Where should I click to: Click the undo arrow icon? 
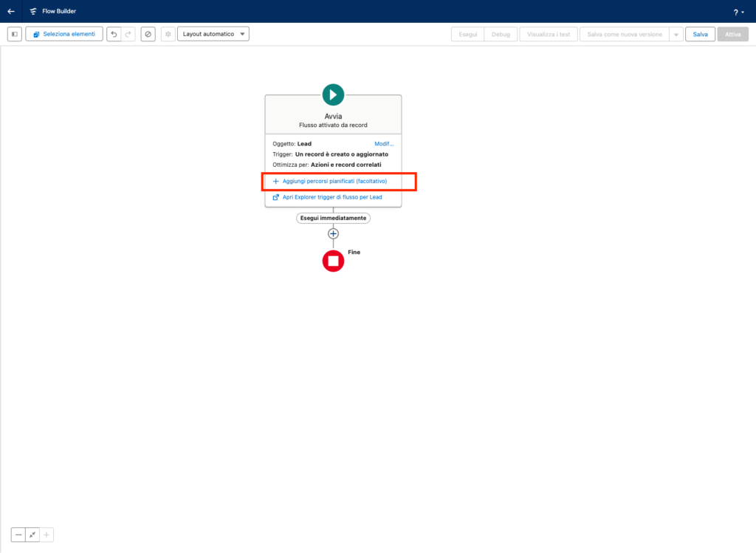click(x=114, y=34)
